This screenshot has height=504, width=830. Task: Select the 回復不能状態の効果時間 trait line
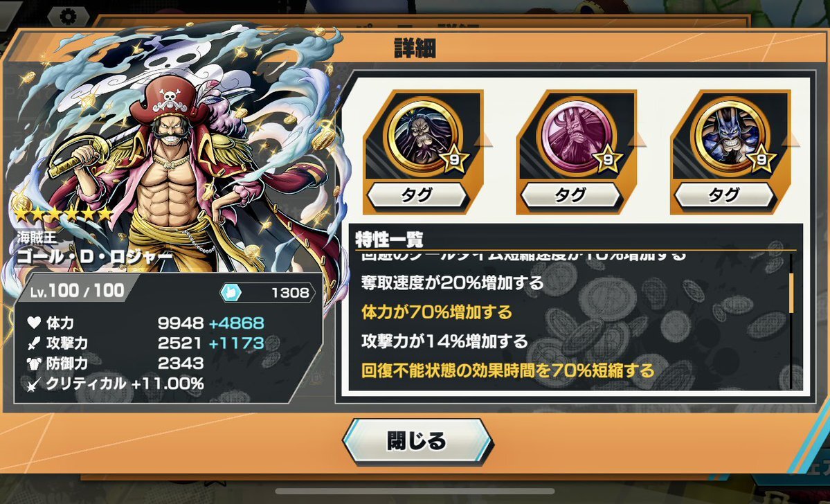(x=507, y=370)
